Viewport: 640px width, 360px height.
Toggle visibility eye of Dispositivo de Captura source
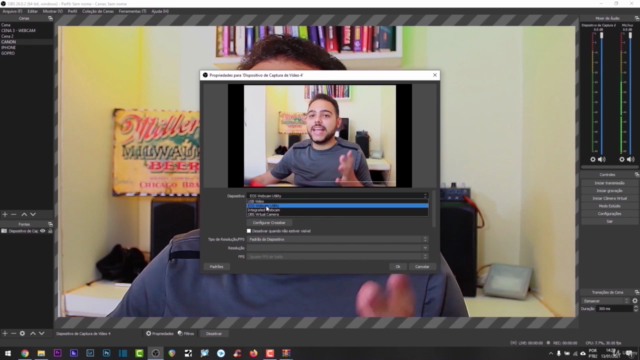click(42, 231)
